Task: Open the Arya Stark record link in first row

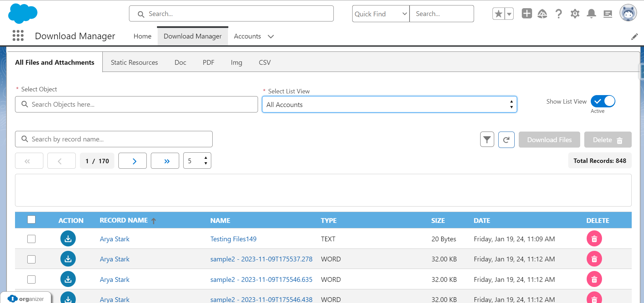Action: 115,239
